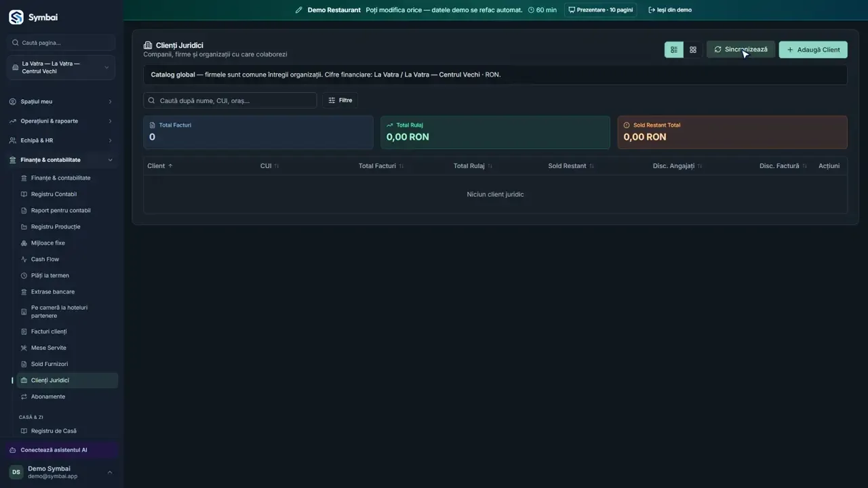Open the La Vatra location dropdown

(x=61, y=68)
